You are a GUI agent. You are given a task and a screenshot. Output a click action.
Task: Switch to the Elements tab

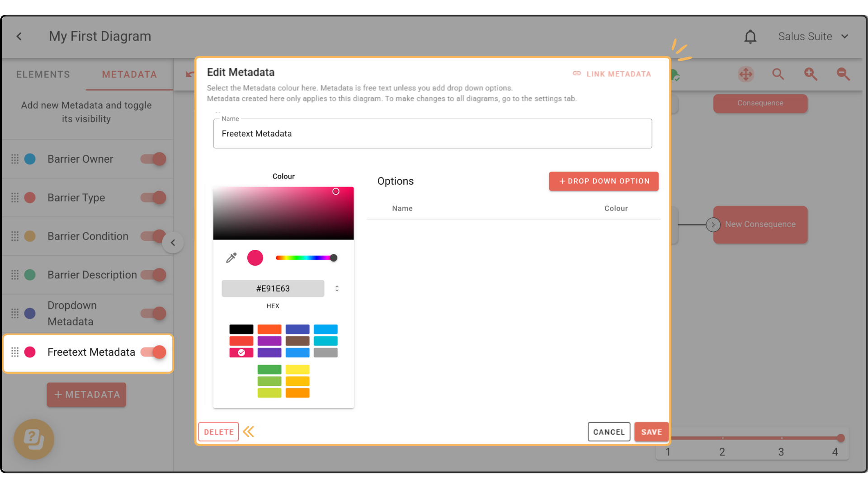pyautogui.click(x=43, y=75)
